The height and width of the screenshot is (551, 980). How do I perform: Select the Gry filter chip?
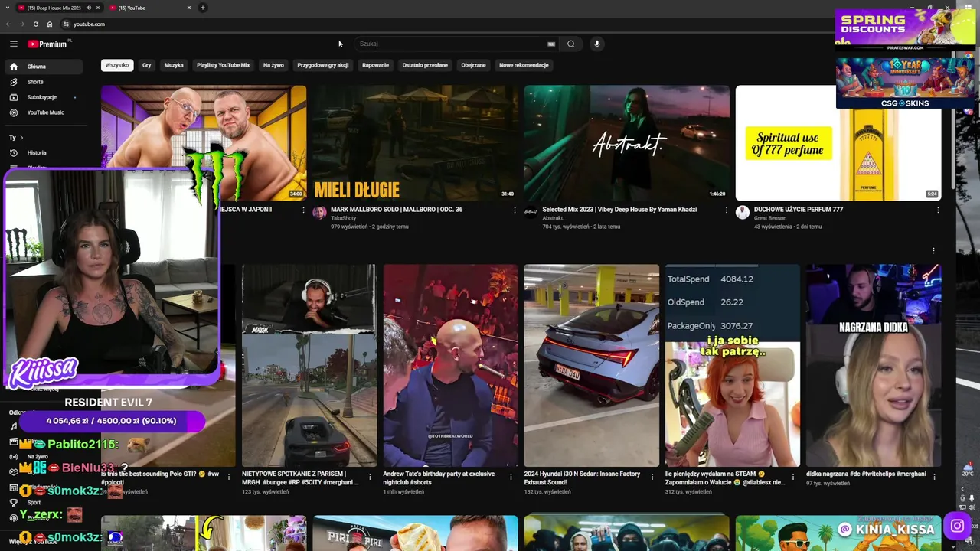click(146, 65)
